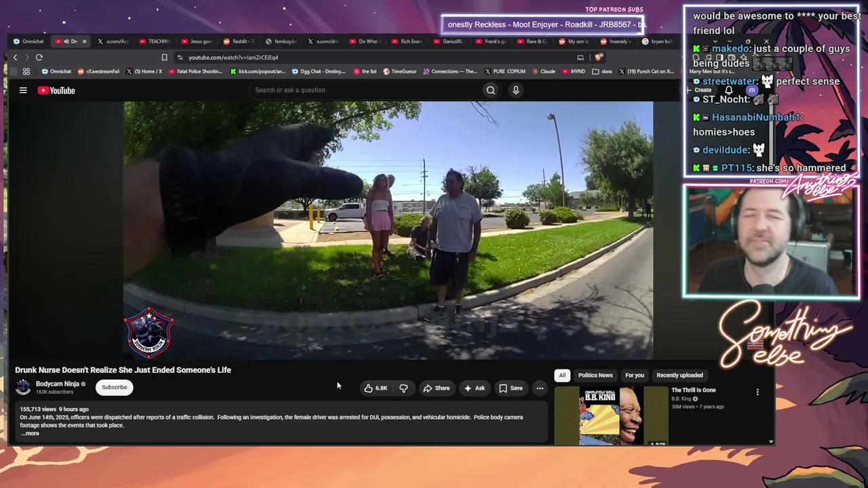Open options for The Thrill Is Gone

(757, 392)
